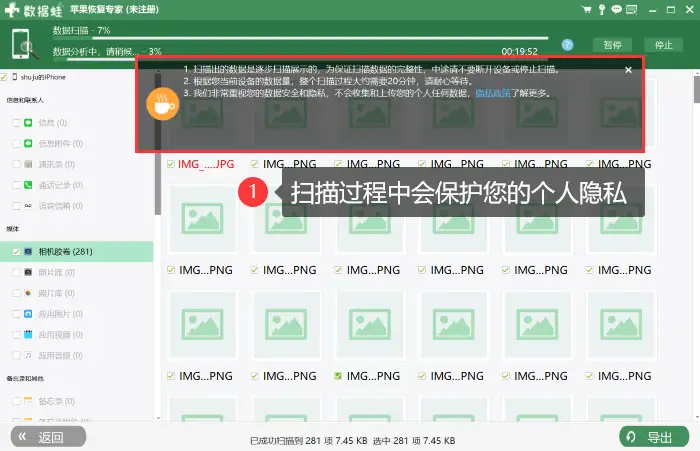Image resolution: width=700 pixels, height=451 pixels.
Task: Click the 语音信箱 voicemail icon
Action: point(28,206)
